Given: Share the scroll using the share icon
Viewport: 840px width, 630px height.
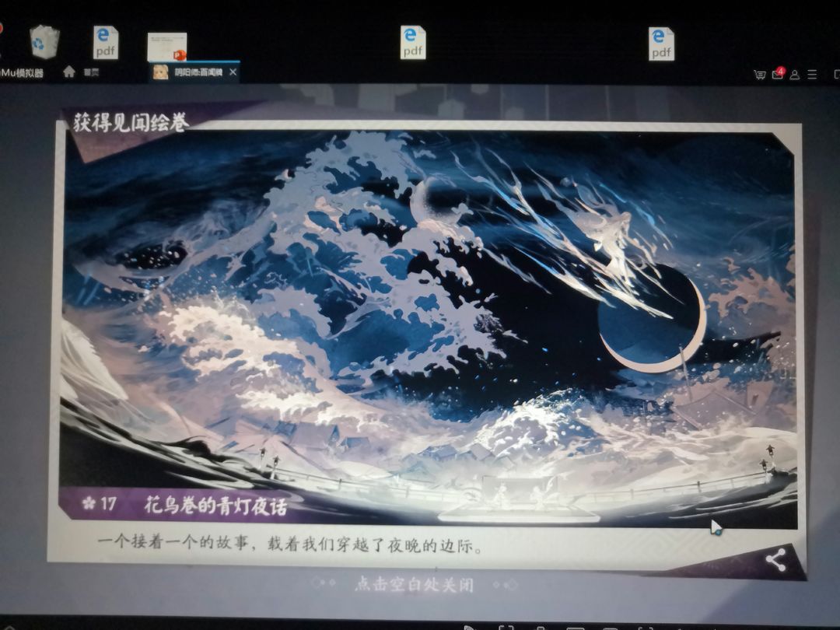Looking at the screenshot, I should (775, 560).
